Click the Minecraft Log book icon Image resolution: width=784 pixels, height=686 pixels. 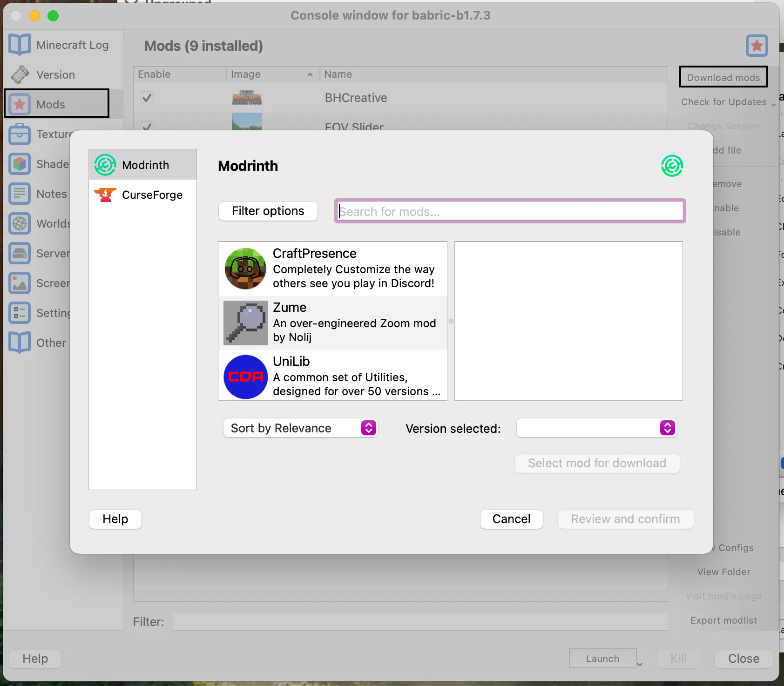[20, 45]
